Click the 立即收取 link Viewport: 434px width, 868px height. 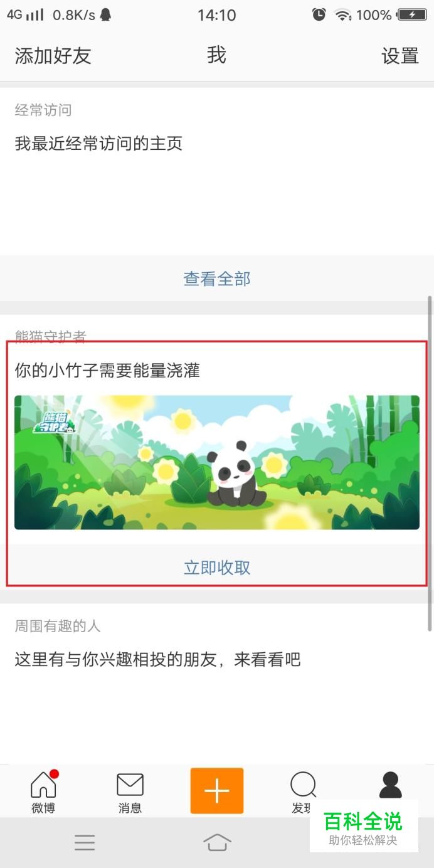pos(217,568)
